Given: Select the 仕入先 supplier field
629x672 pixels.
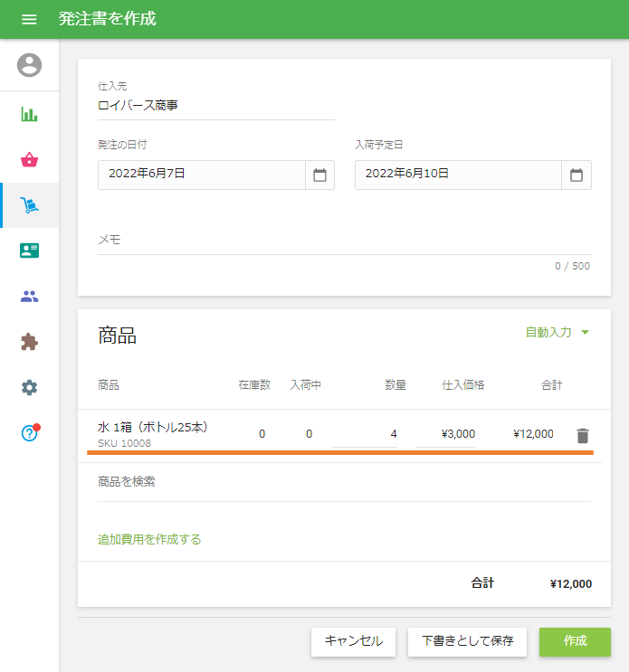Looking at the screenshot, I should (216, 106).
